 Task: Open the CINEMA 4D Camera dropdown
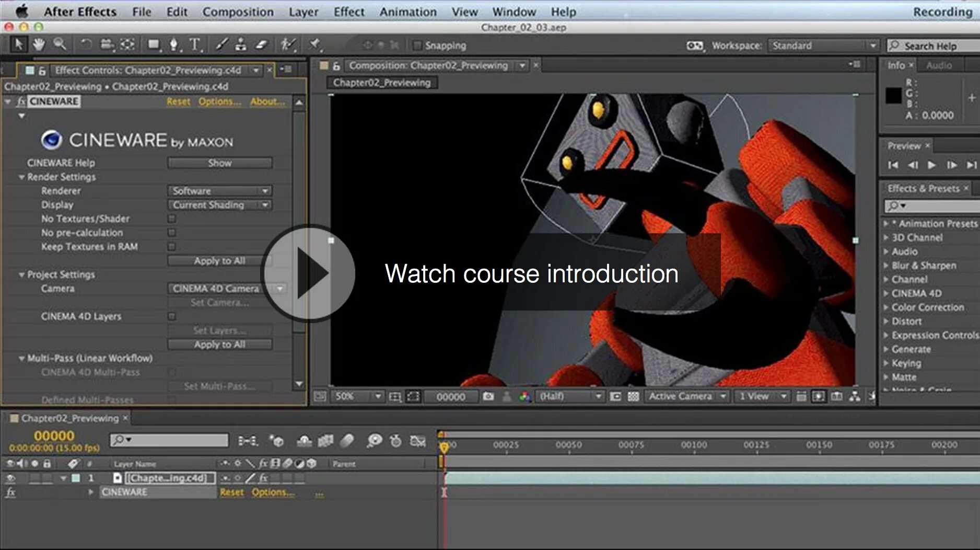227,289
